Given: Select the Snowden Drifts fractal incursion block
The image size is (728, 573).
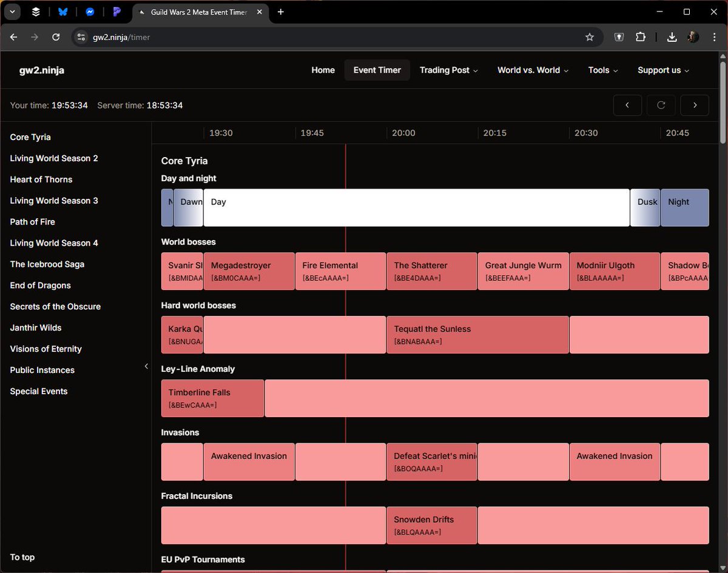Looking at the screenshot, I should (432, 525).
